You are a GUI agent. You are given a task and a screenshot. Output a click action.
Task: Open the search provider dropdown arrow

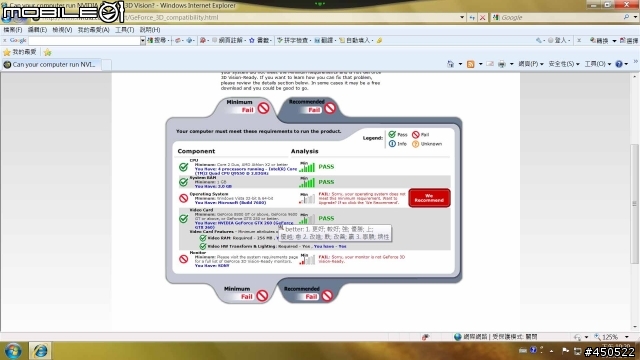(635, 17)
